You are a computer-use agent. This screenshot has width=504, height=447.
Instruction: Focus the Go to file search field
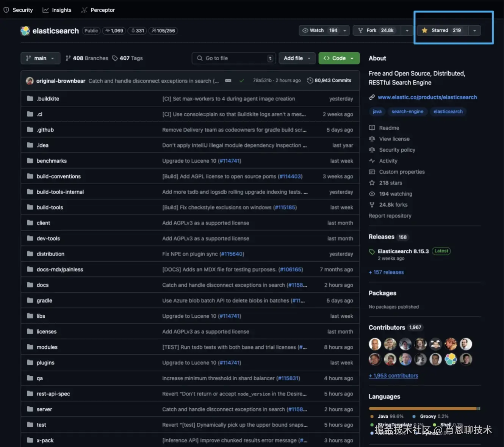[234, 58]
